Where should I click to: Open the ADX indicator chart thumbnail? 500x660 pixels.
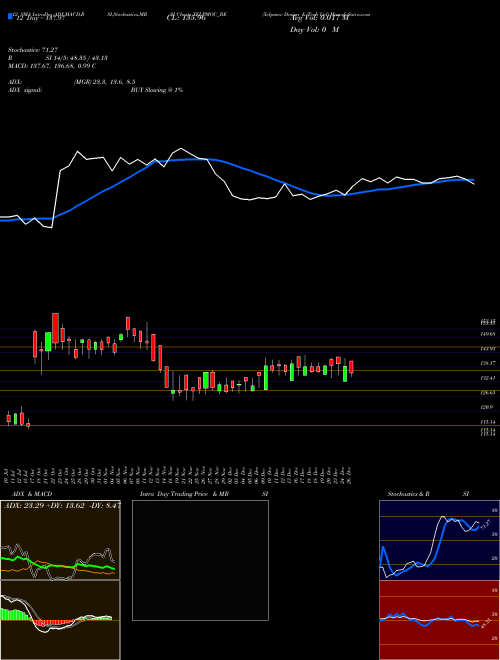pos(60,540)
